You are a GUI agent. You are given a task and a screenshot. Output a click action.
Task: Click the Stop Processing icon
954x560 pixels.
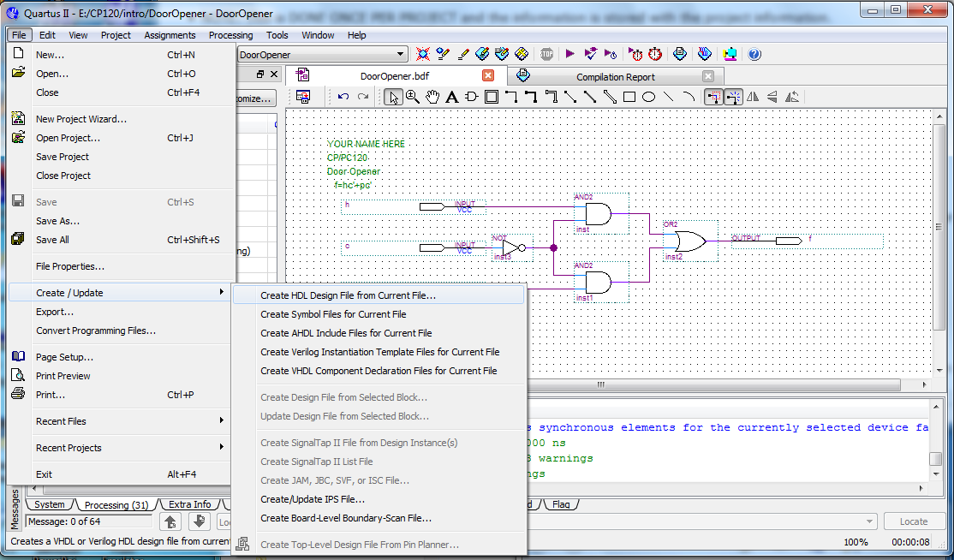546,54
